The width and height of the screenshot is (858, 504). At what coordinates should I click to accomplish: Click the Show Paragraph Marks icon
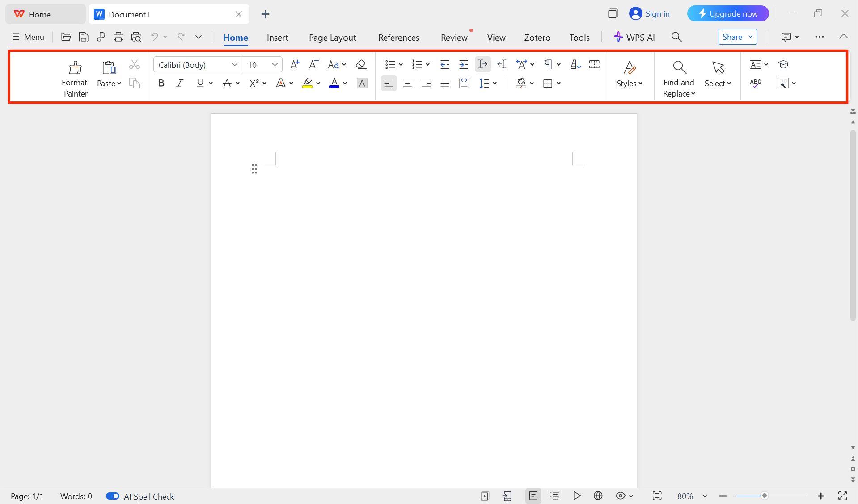pos(549,64)
